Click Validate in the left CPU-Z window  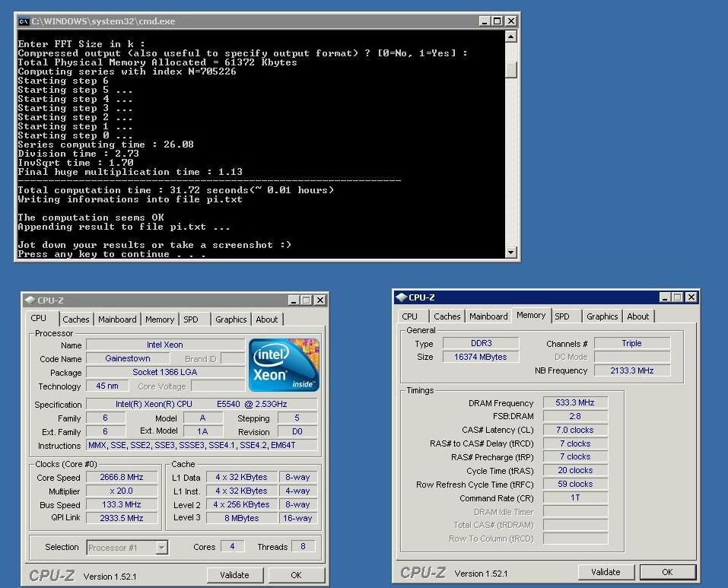click(234, 575)
